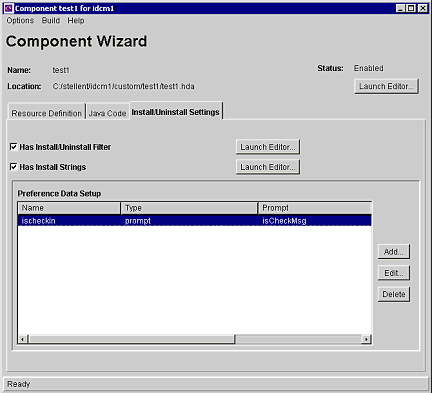Maximize the Component Wizard window

411,8
